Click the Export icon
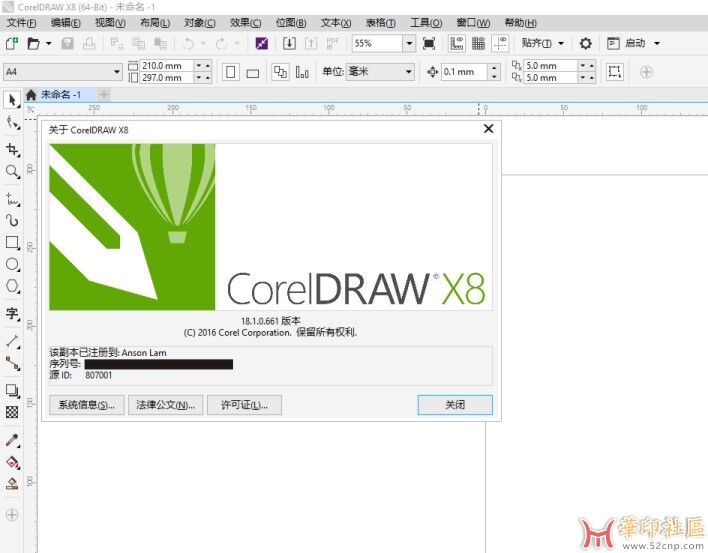Viewport: 708px width, 553px height. coord(311,43)
